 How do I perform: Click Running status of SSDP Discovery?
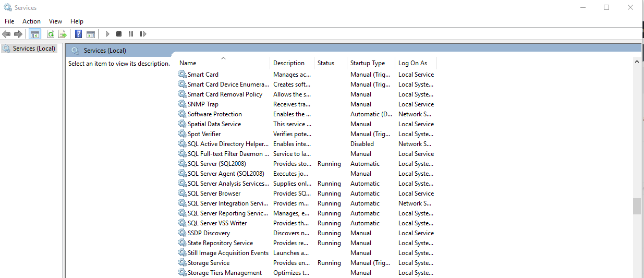(x=329, y=233)
